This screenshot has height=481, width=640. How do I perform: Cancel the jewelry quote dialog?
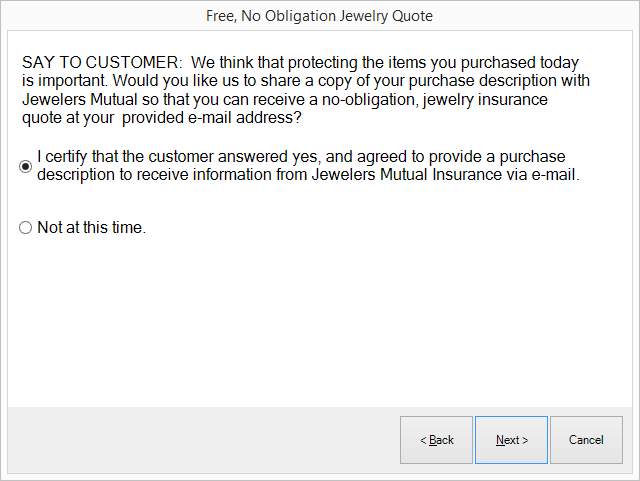point(586,440)
